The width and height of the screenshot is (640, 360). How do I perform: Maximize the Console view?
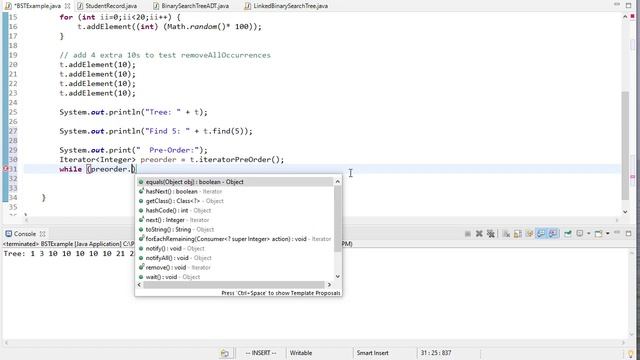(629, 233)
